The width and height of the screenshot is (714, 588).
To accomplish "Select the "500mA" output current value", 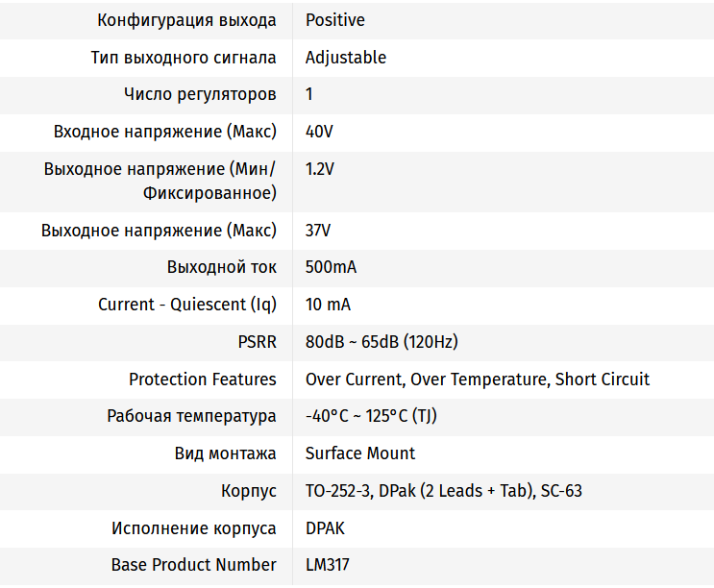I will [331, 267].
